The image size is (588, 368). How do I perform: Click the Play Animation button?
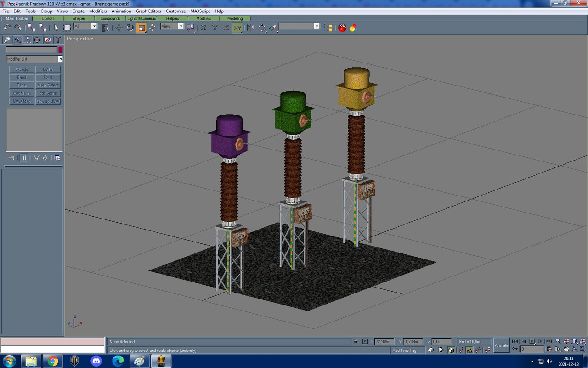click(532, 341)
